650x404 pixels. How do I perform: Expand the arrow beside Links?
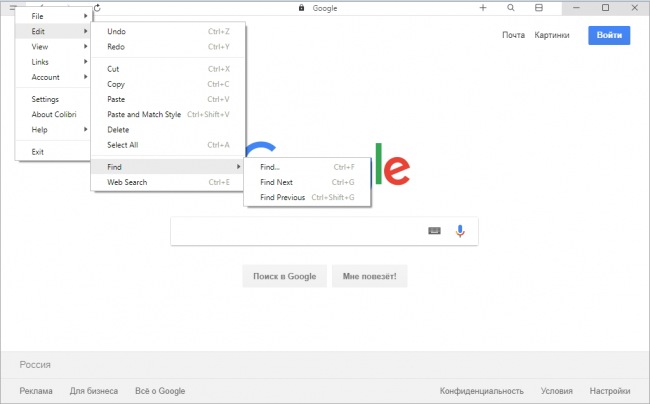tap(85, 62)
